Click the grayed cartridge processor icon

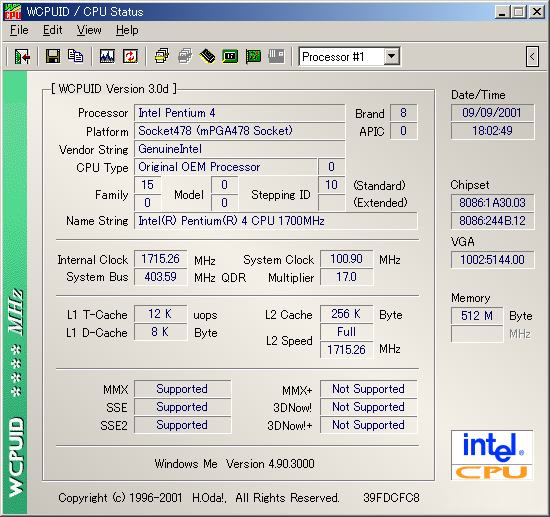pos(276,56)
